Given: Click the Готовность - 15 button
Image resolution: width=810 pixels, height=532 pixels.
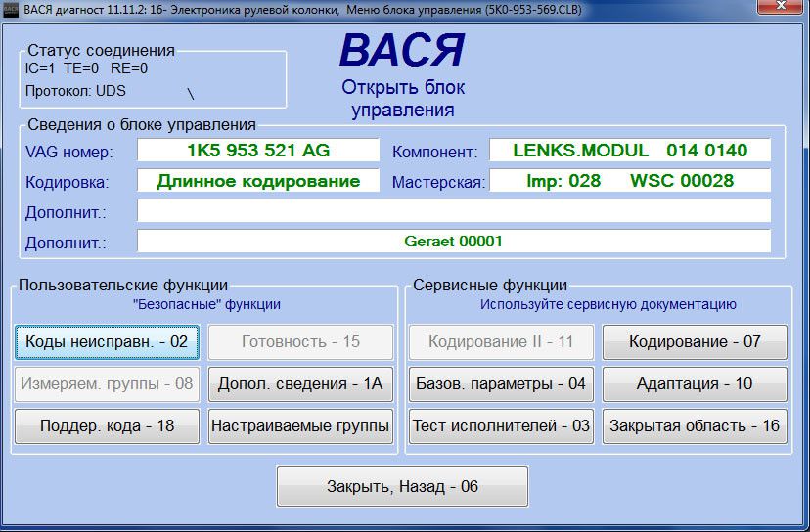Looking at the screenshot, I should (300, 342).
